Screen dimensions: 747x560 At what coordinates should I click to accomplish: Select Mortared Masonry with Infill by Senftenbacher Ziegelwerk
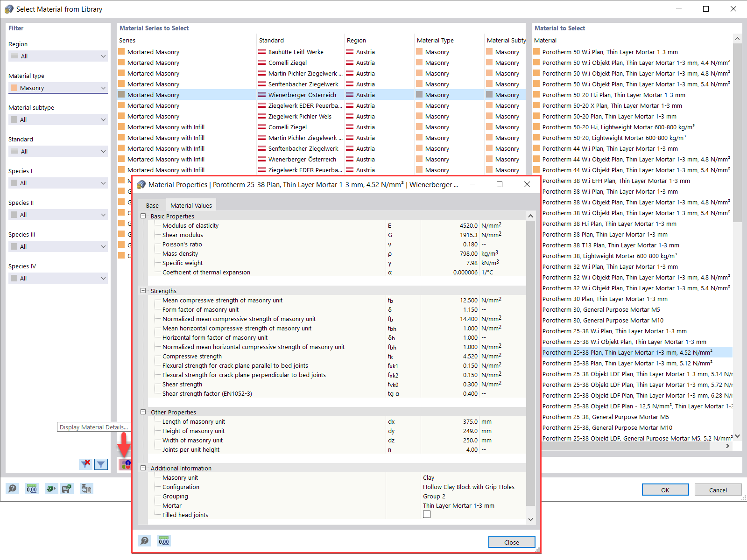[x=321, y=148]
